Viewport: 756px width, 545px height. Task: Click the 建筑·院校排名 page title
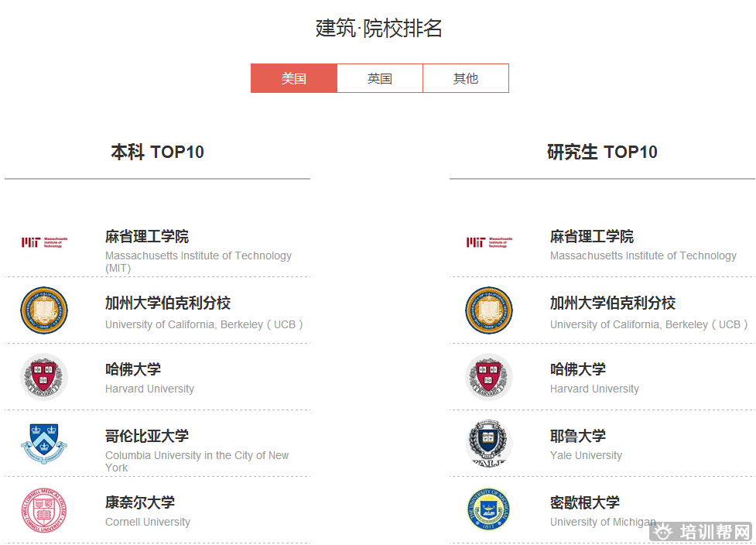pos(379,28)
